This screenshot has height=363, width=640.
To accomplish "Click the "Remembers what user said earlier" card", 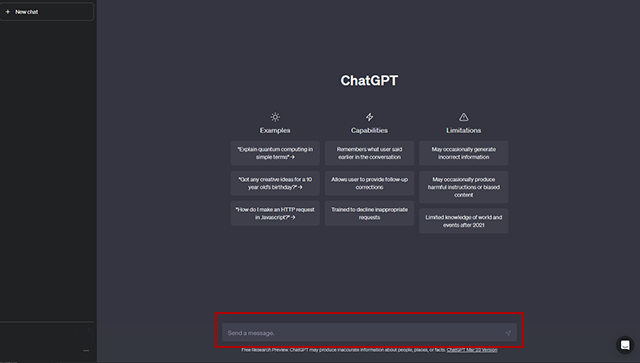I will pos(369,153).
